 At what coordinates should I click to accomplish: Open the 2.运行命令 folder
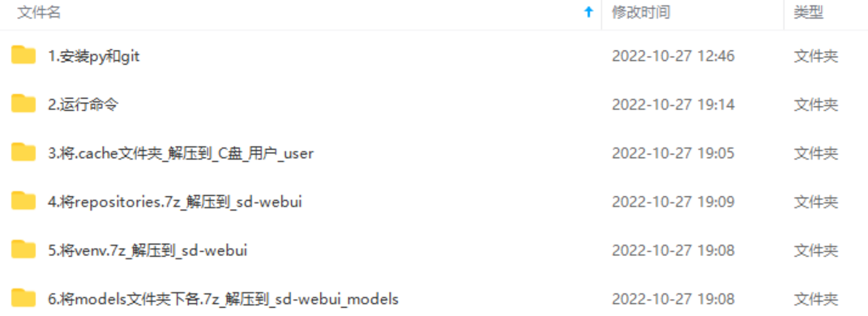coord(83,105)
